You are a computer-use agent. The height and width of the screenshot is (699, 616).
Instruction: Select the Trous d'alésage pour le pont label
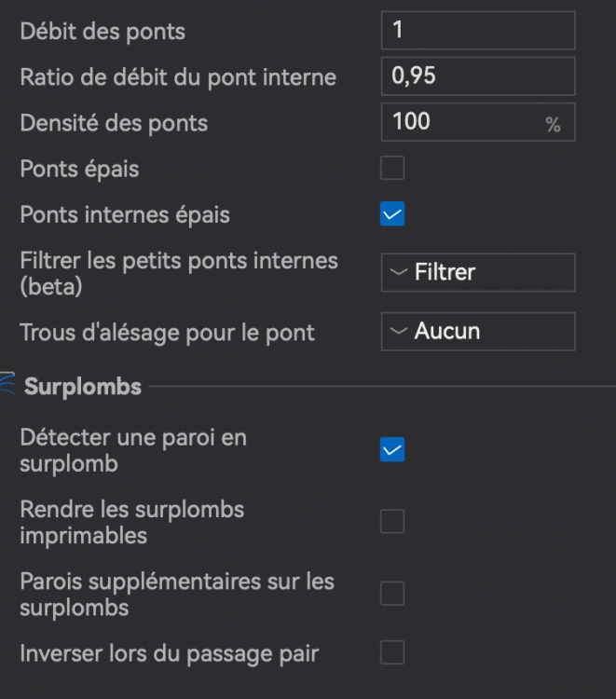[168, 331]
